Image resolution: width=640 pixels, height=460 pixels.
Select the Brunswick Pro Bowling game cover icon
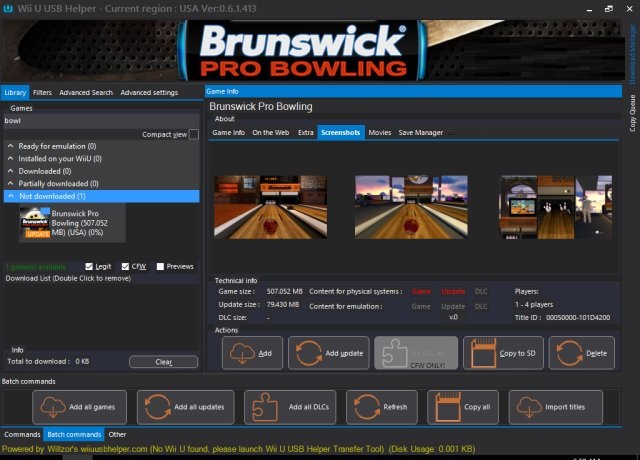[x=35, y=223]
